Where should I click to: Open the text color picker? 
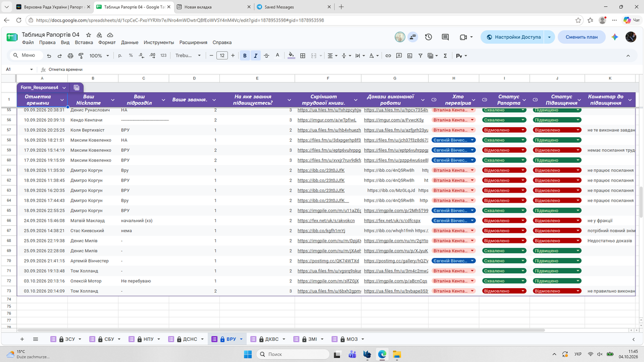(x=277, y=56)
